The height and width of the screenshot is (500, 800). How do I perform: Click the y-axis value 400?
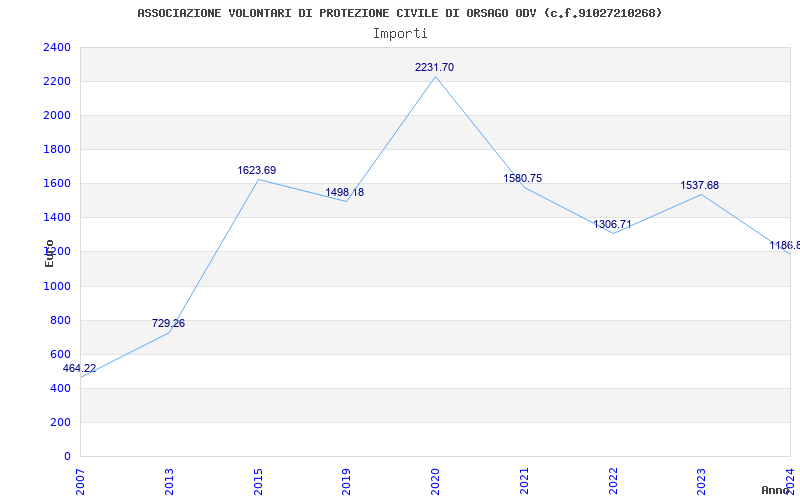(60, 388)
